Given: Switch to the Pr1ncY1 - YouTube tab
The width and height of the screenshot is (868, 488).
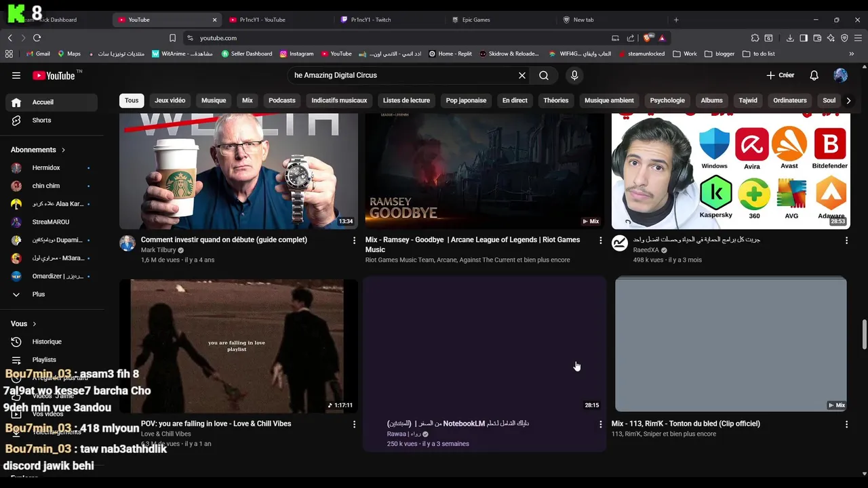Looking at the screenshot, I should point(277,20).
